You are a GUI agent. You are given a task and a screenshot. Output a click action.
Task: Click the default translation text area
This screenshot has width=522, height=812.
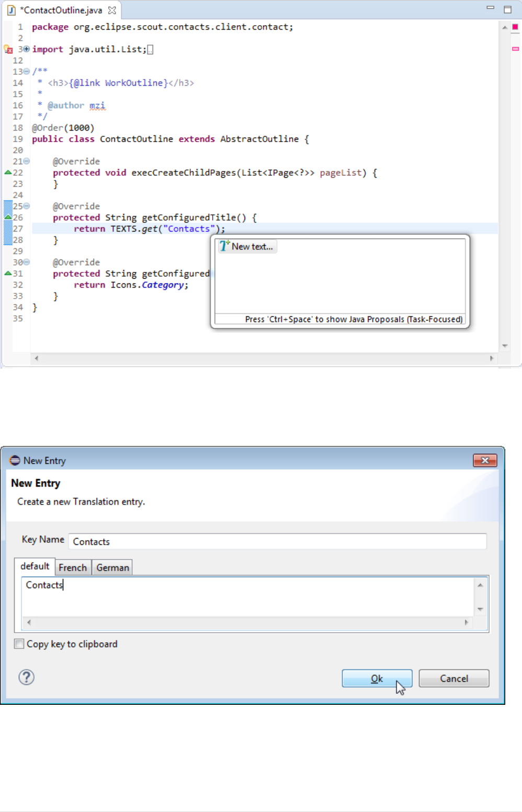[x=247, y=597]
